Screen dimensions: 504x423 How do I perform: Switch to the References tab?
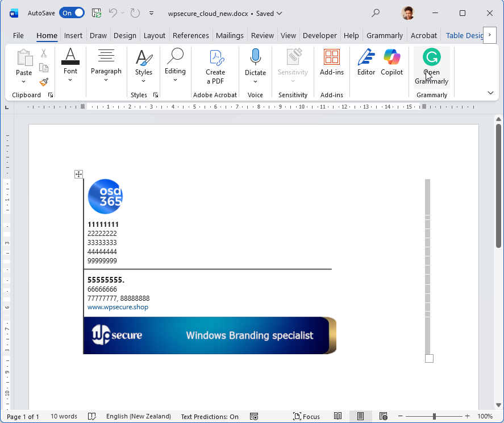pyautogui.click(x=190, y=35)
